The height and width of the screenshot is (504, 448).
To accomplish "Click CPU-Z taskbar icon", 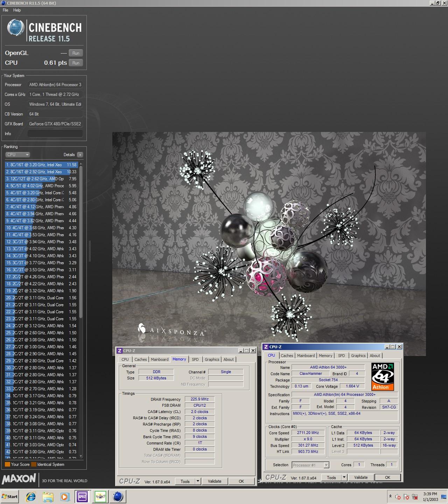I will click(x=83, y=496).
